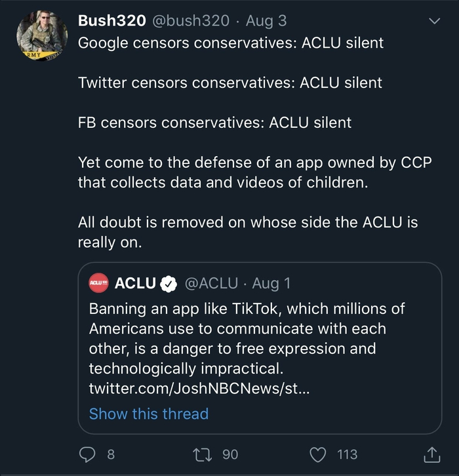The height and width of the screenshot is (476, 459).
Task: Expand the tweet options chevron menu
Action: (434, 22)
